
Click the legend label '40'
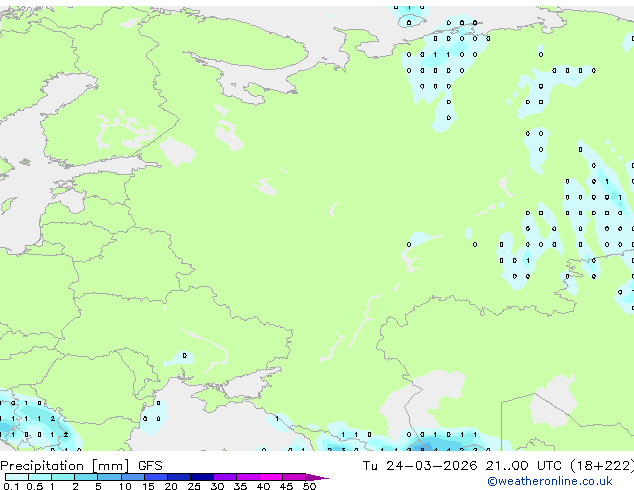click(263, 486)
